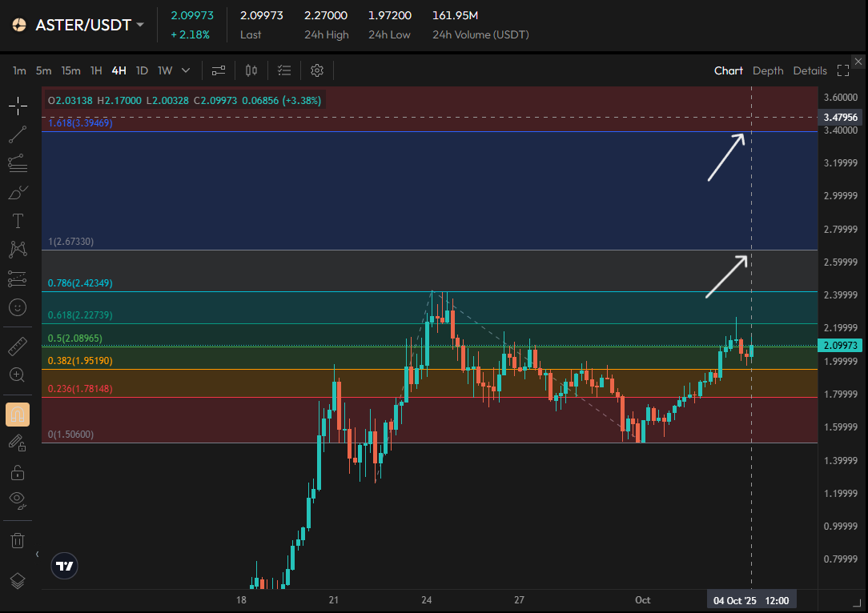
Task: Open the Fibonacci retracement tool group
Action: coord(18,163)
